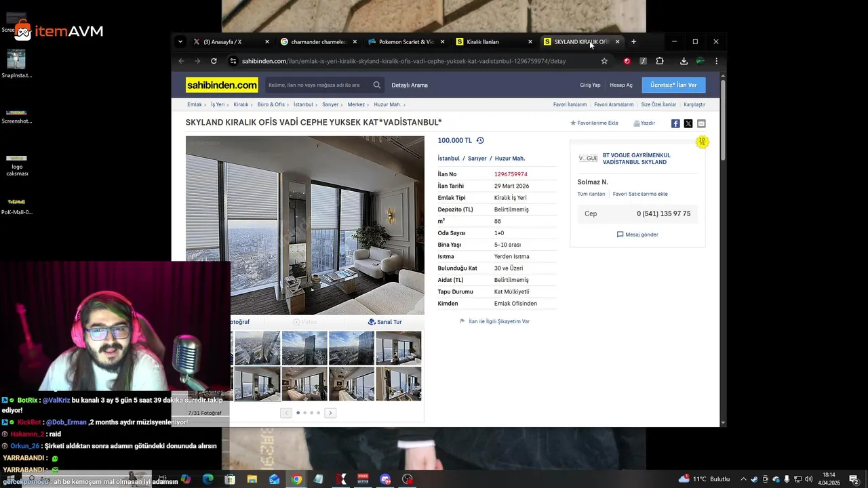Image resolution: width=868 pixels, height=488 pixels.
Task: Expand the tab search dropdown in Chrome
Action: 180,41
